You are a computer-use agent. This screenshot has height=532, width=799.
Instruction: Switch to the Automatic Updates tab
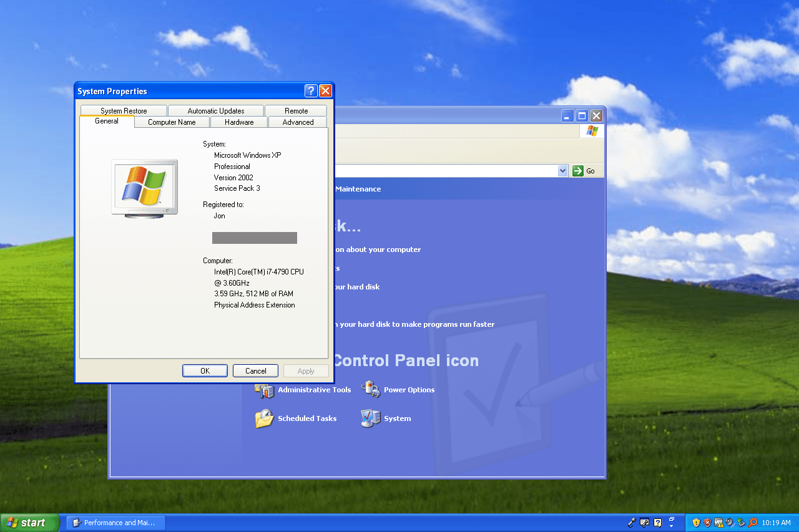tap(216, 111)
